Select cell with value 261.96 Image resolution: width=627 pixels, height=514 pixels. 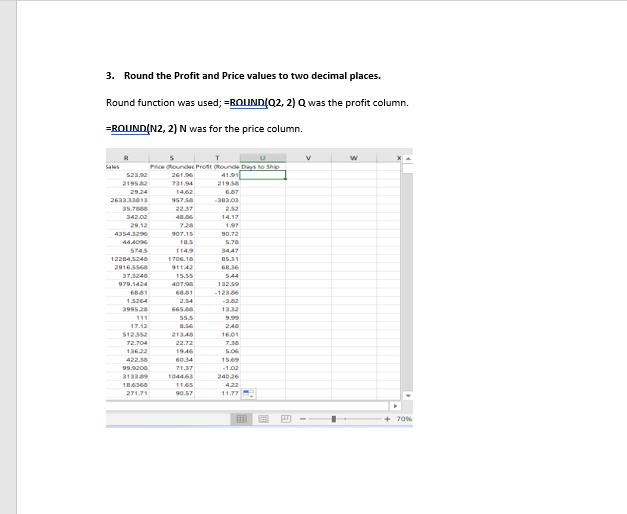pos(172,175)
